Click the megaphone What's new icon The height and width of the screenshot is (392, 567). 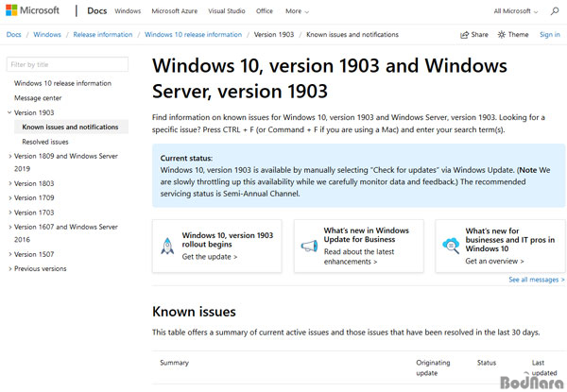(x=308, y=246)
